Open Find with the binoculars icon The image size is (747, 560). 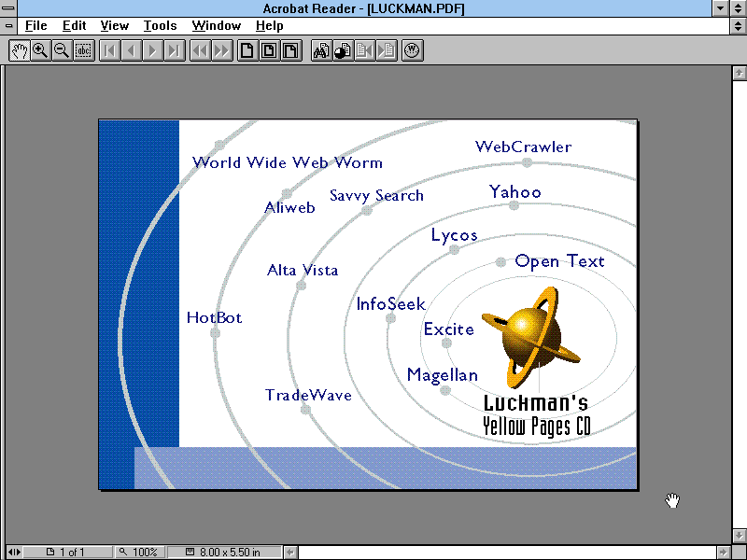321,50
